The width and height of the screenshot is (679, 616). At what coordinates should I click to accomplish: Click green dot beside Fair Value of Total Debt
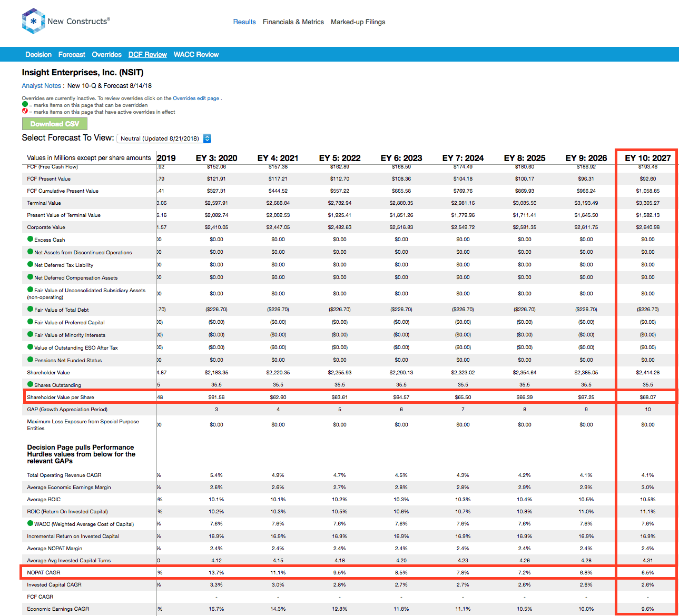click(30, 309)
